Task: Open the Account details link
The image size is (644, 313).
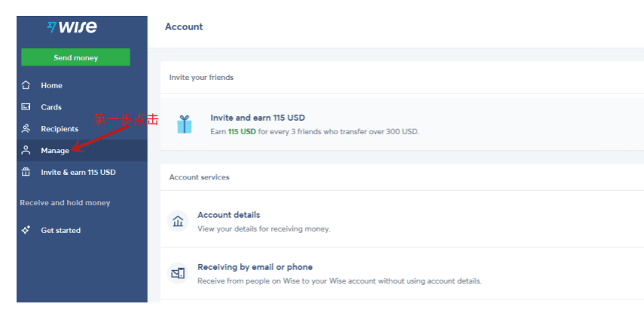Action: pyautogui.click(x=229, y=215)
